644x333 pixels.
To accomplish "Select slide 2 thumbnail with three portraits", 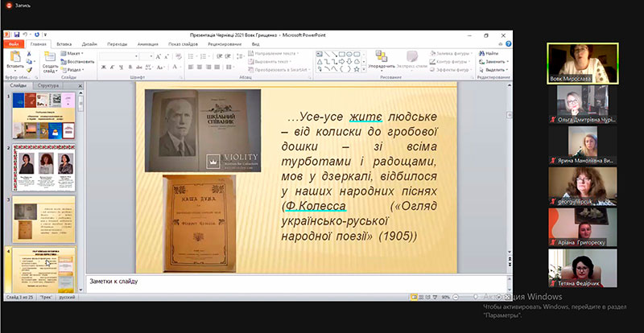I will pos(43,167).
